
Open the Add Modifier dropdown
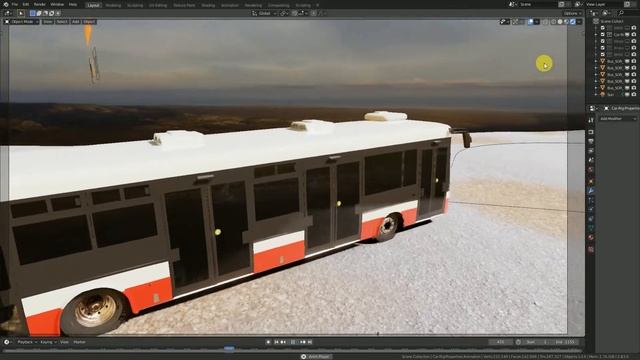point(618,119)
